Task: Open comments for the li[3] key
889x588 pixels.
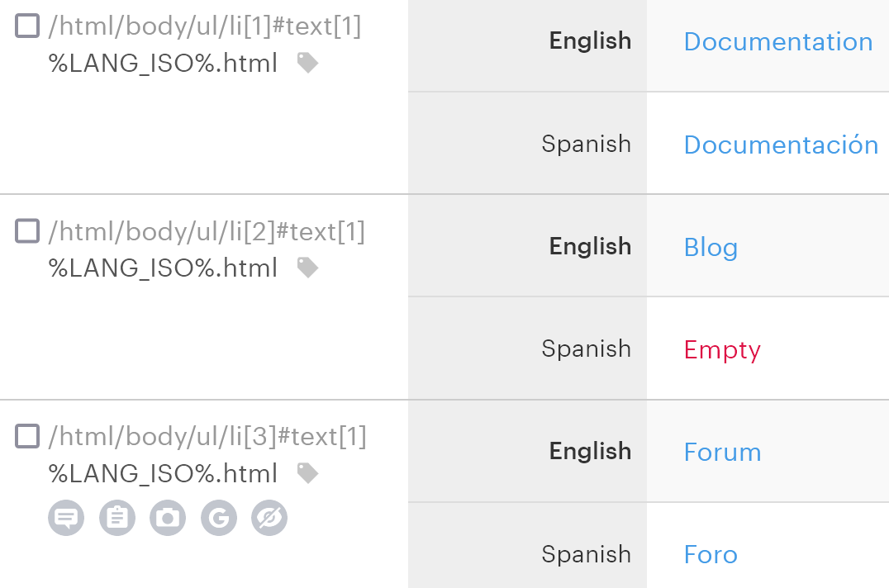Action: (x=66, y=518)
